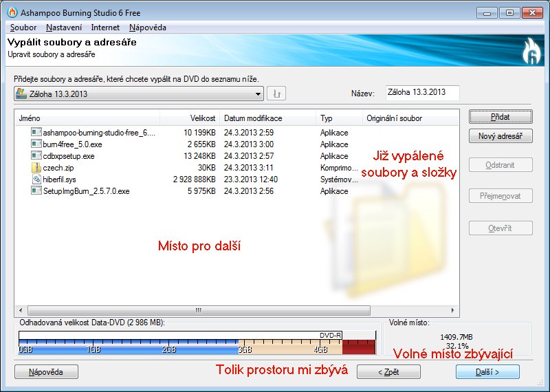550x392 pixels.
Task: Select the file name burn4free_5.0.exe
Action: click(x=73, y=144)
